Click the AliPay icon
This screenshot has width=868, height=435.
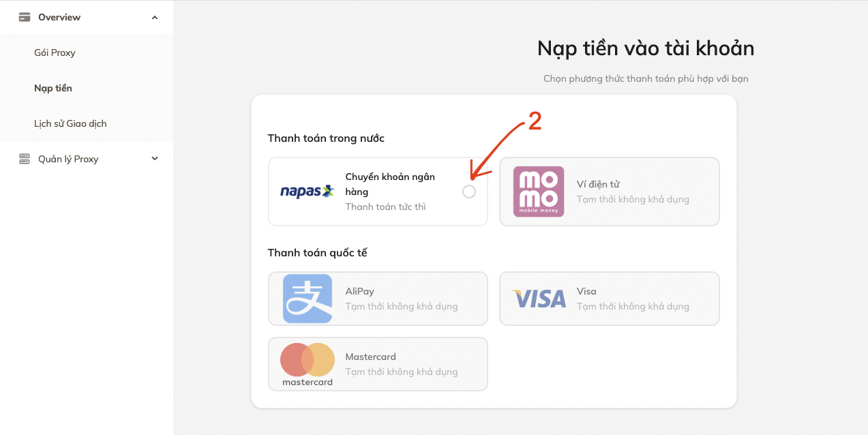pyautogui.click(x=306, y=299)
